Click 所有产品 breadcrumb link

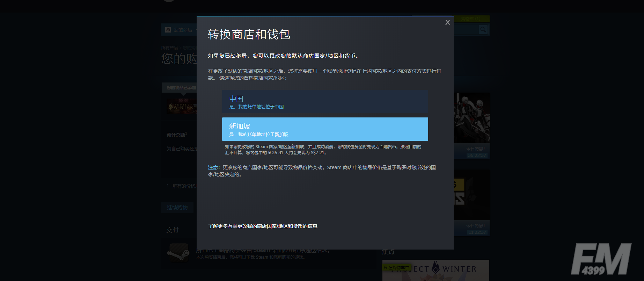click(169, 48)
